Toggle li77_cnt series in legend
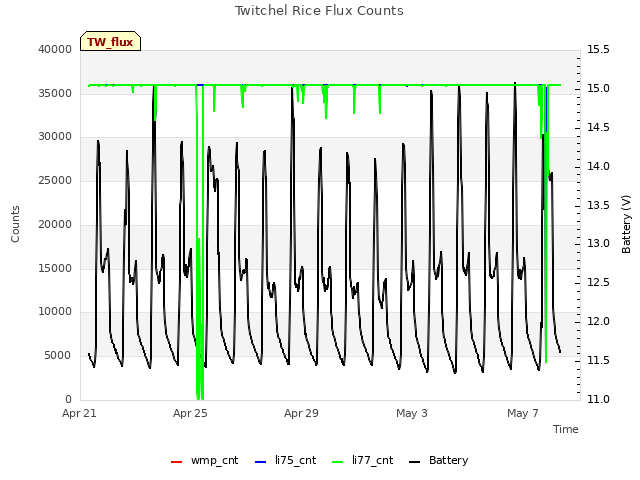Image resolution: width=640 pixels, height=480 pixels. click(x=362, y=460)
